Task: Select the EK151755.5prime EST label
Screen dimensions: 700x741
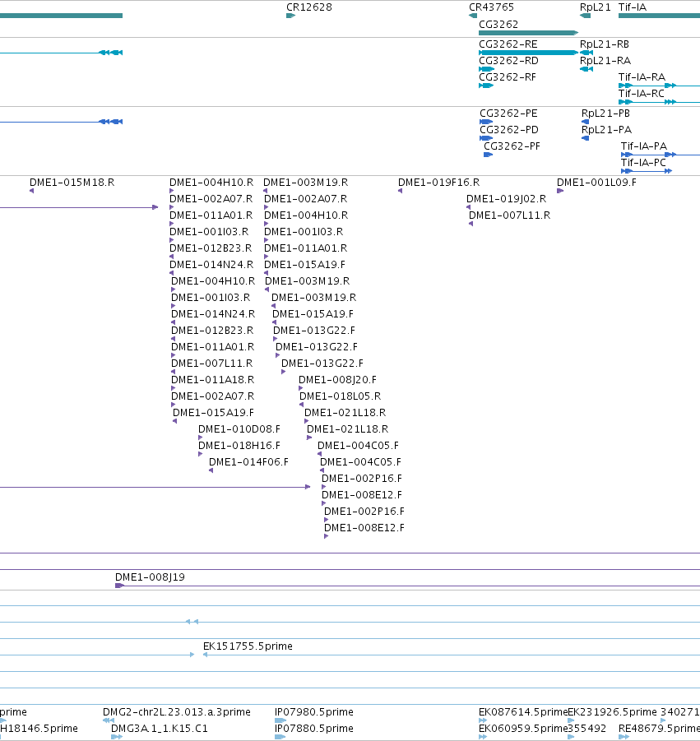Action: (248, 646)
